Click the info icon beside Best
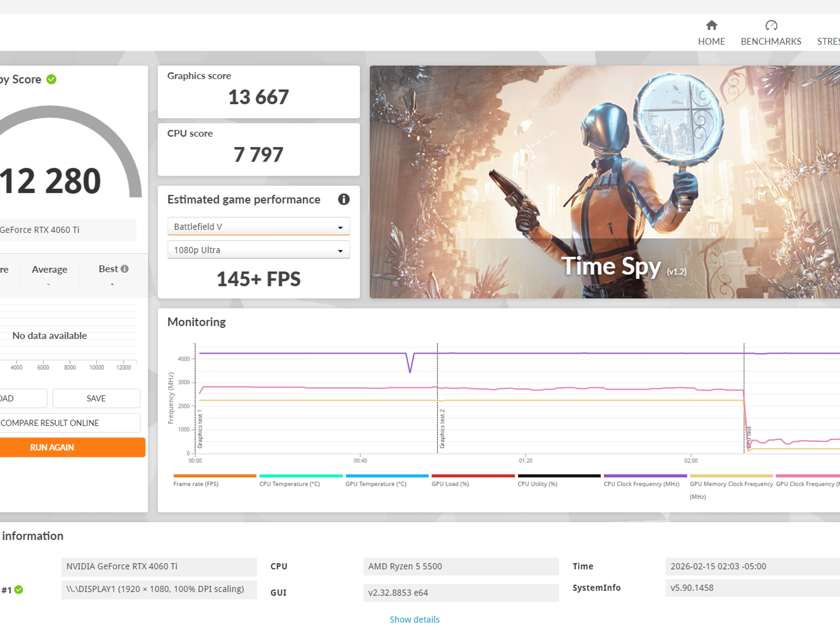 pos(125,269)
